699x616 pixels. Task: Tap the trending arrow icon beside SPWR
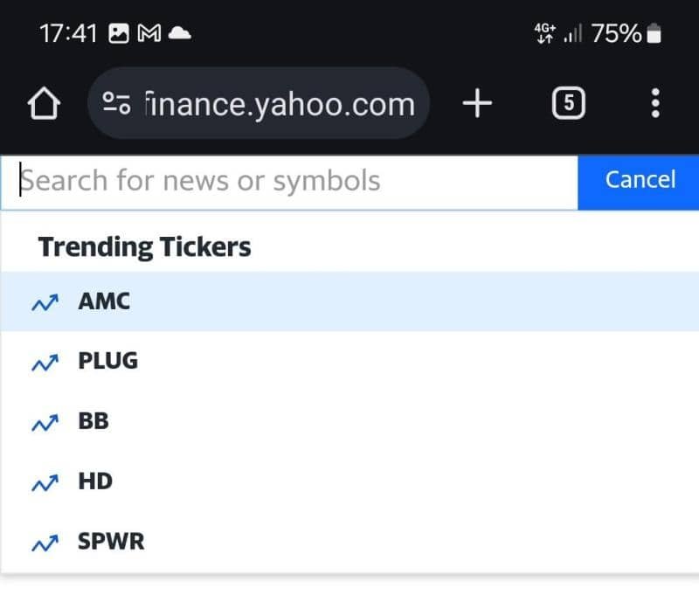(x=45, y=543)
